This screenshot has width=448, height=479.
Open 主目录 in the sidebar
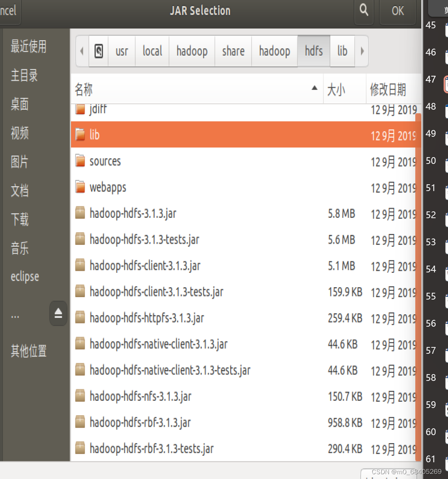point(24,75)
